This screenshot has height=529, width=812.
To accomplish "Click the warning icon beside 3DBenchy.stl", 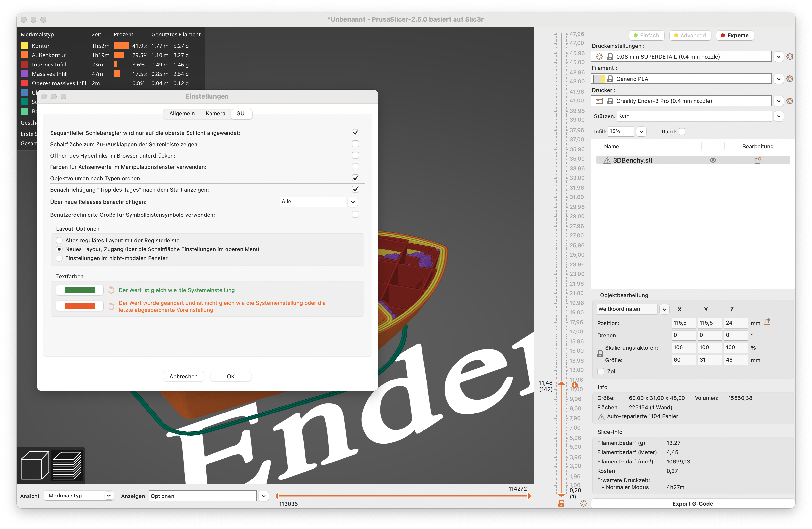I will [607, 160].
